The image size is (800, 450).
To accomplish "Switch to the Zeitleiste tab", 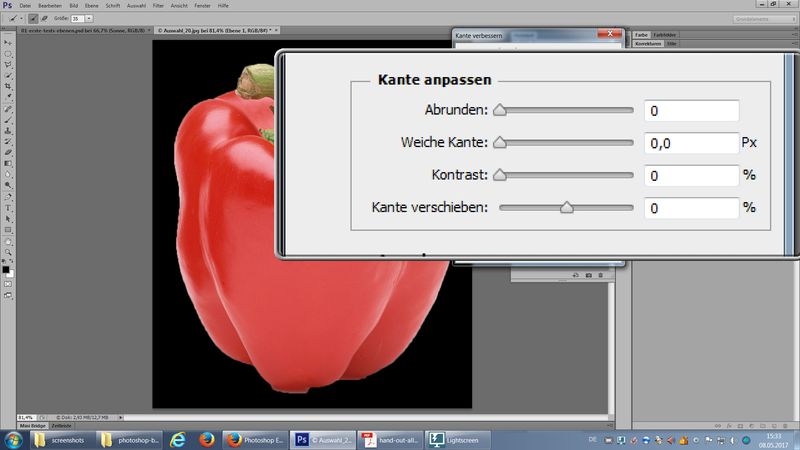I will click(62, 426).
